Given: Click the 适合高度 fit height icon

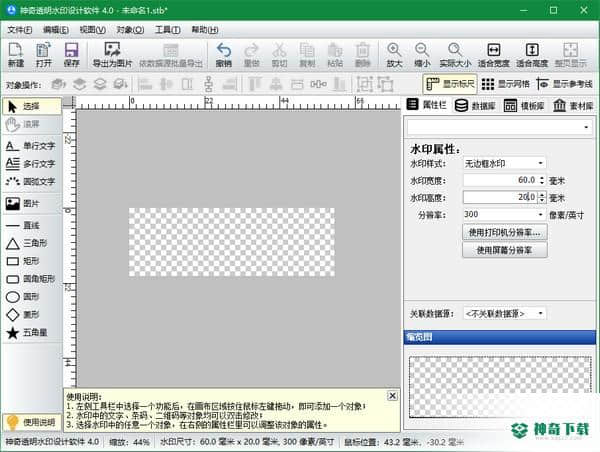Looking at the screenshot, I should (x=532, y=55).
